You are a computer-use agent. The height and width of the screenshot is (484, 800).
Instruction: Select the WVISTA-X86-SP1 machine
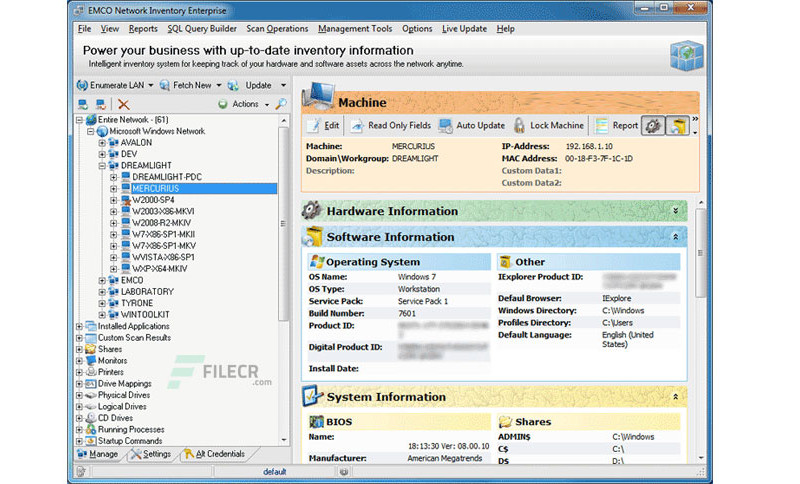tap(163, 257)
